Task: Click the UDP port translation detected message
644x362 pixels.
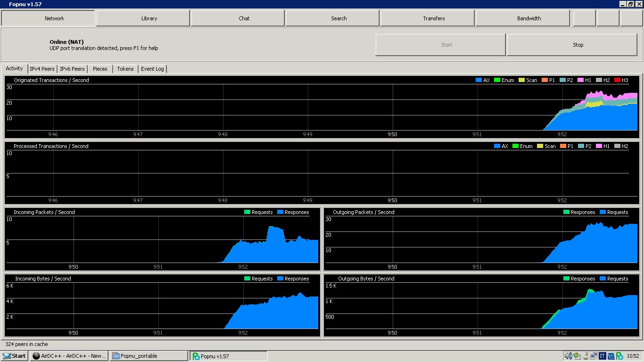Action: click(104, 48)
